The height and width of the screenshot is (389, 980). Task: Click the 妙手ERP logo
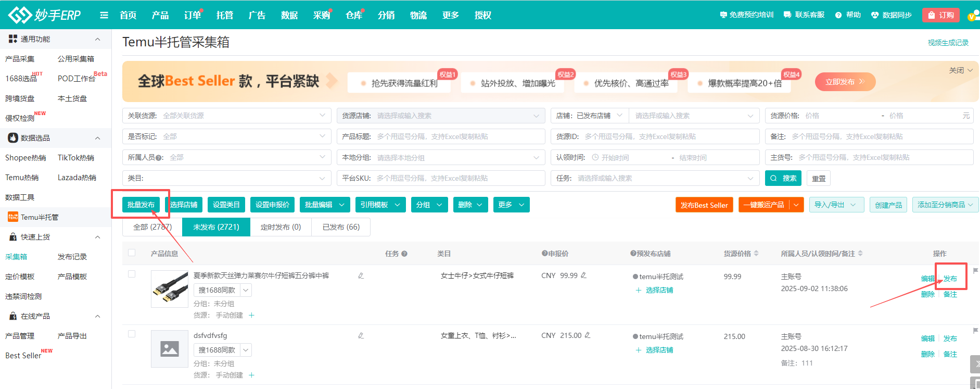pos(45,15)
